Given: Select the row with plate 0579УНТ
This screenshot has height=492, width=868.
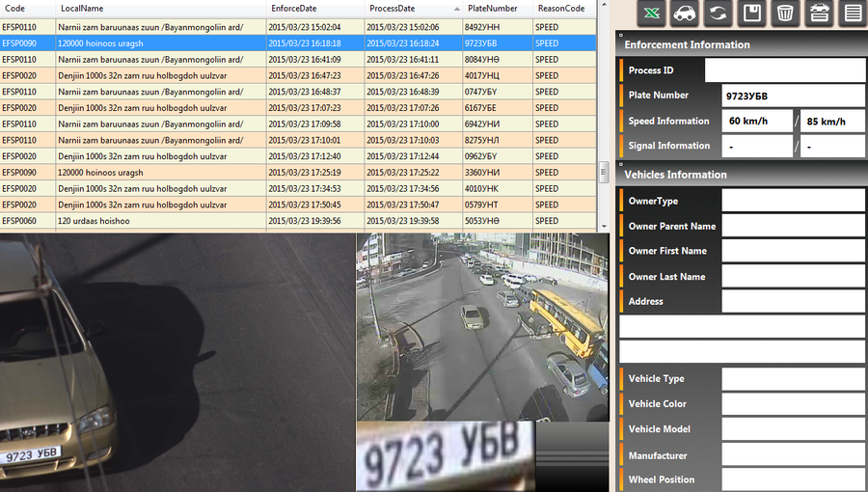Looking at the screenshot, I should click(298, 205).
